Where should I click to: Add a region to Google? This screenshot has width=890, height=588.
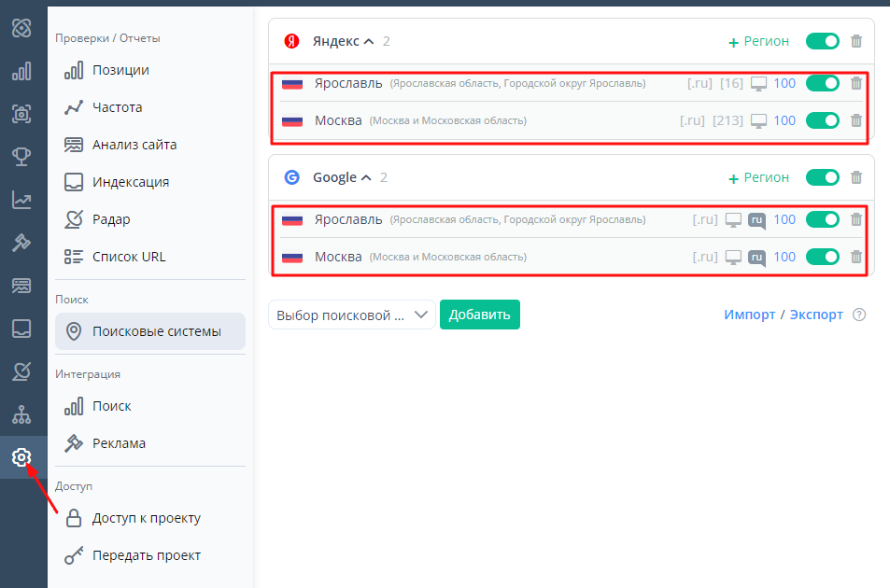tap(758, 177)
